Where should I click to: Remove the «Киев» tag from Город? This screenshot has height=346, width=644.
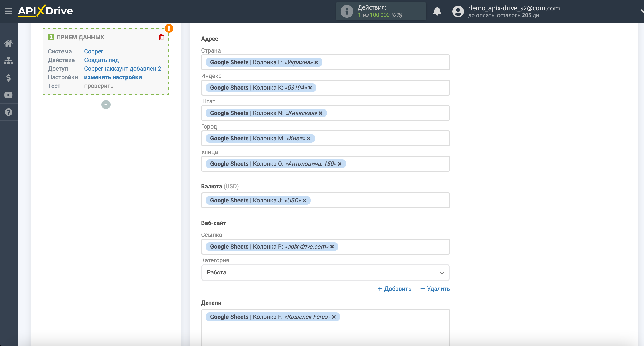[309, 139]
